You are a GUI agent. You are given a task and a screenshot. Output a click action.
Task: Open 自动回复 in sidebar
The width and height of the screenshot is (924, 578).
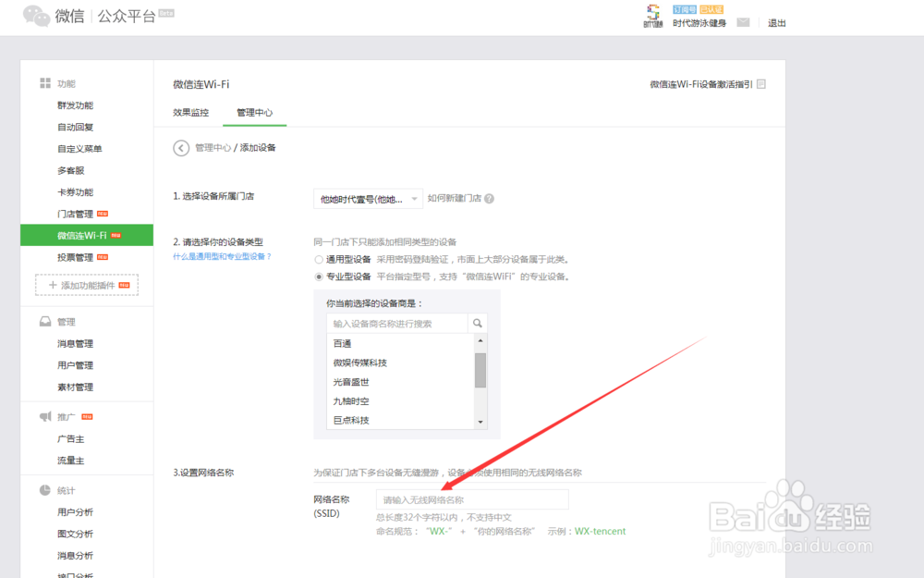pos(76,128)
